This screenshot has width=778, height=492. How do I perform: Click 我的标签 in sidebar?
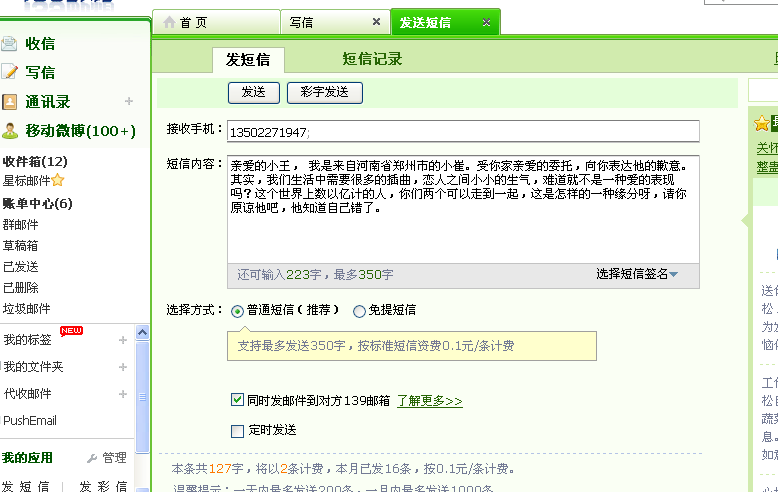(28, 340)
